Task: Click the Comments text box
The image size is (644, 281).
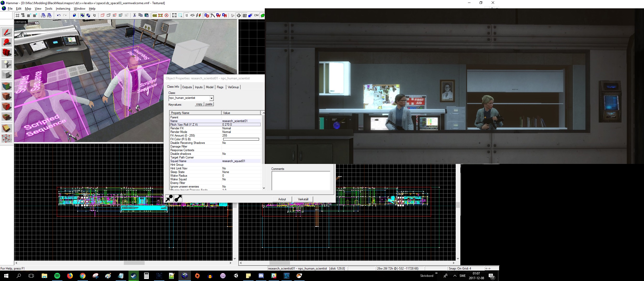Action: (301, 181)
